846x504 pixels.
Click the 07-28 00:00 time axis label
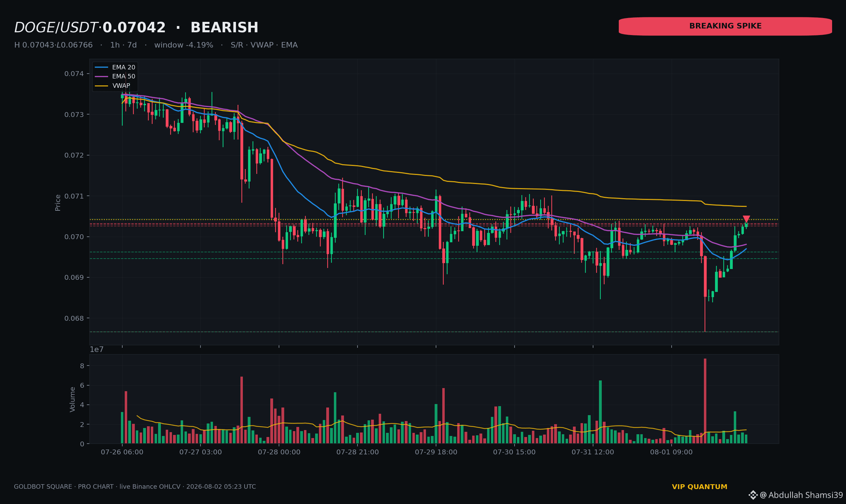click(279, 452)
